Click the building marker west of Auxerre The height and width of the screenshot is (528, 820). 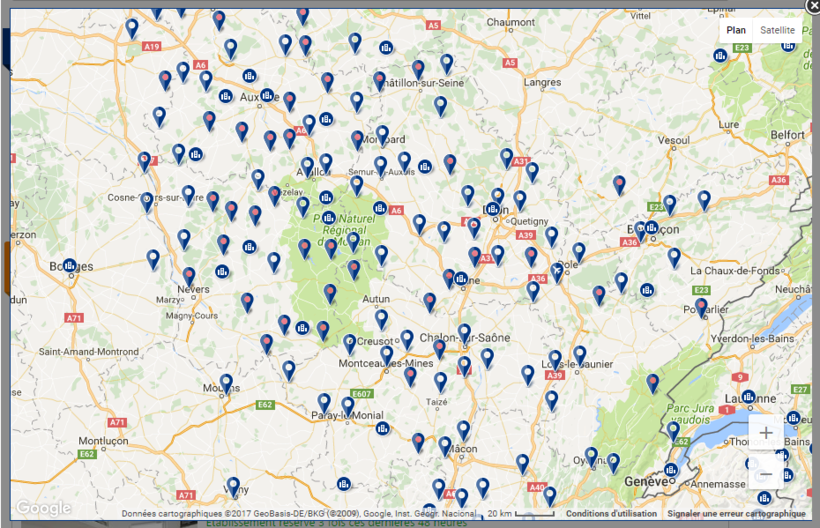point(226,96)
